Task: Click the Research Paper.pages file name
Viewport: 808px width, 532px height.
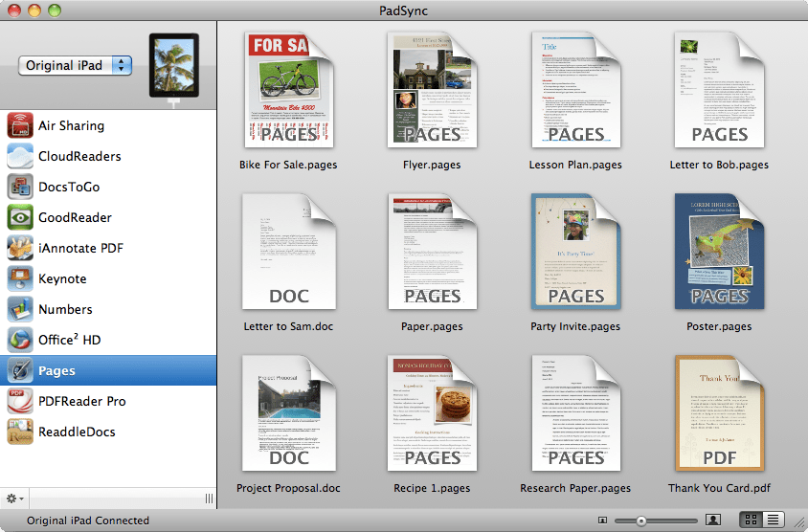Action: coord(575,488)
